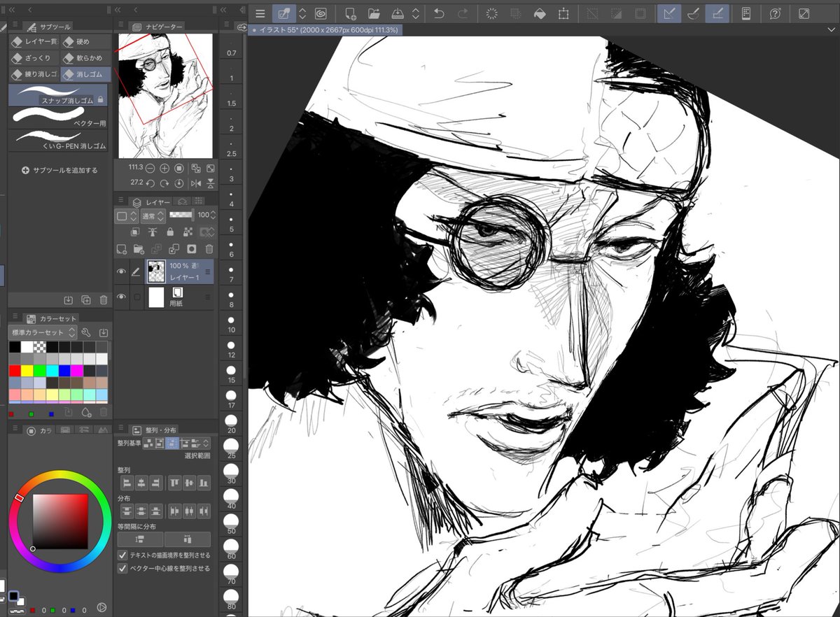
Task: Rotate canvas right in Navigator
Action: tap(164, 183)
